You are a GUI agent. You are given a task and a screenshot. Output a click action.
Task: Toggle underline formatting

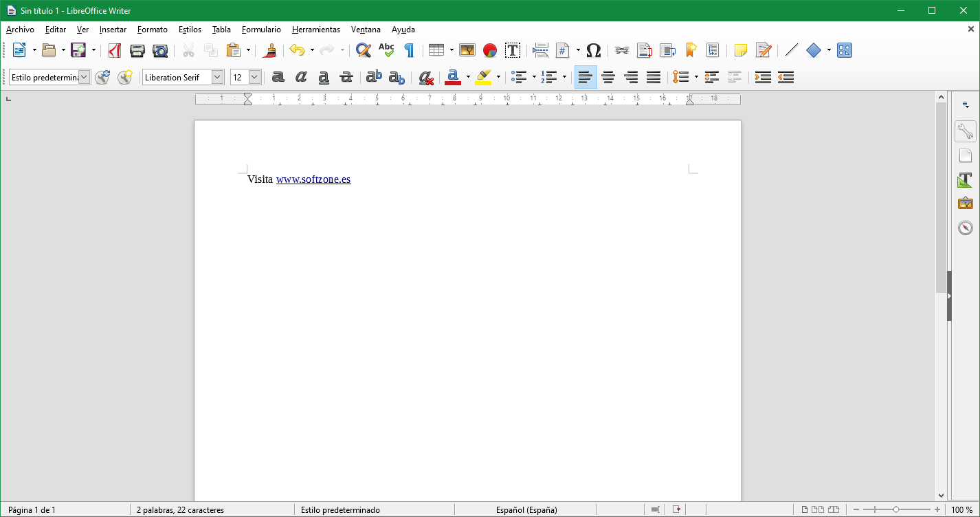(324, 78)
